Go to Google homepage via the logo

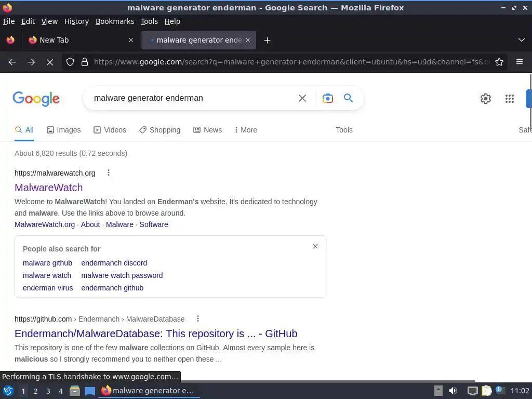coord(36,99)
